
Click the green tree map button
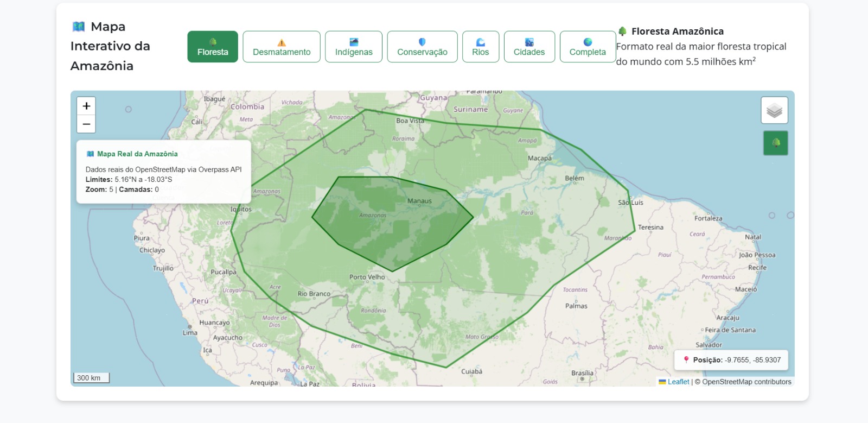pos(776,143)
